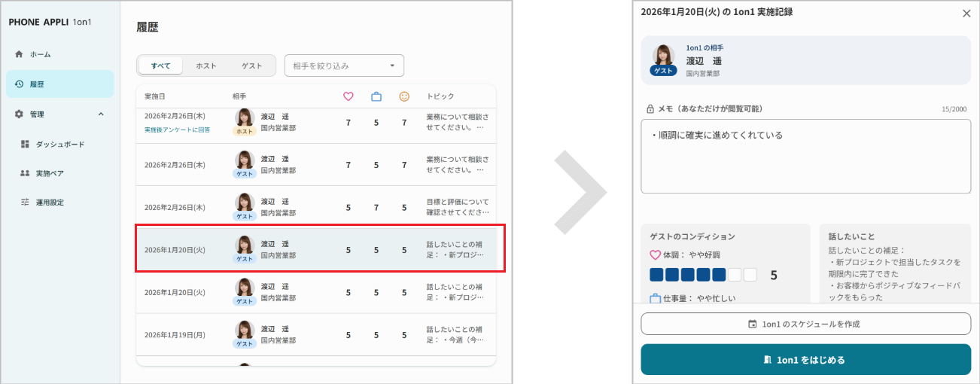Select 履歴 in the sidebar
980x384 pixels.
click(59, 84)
